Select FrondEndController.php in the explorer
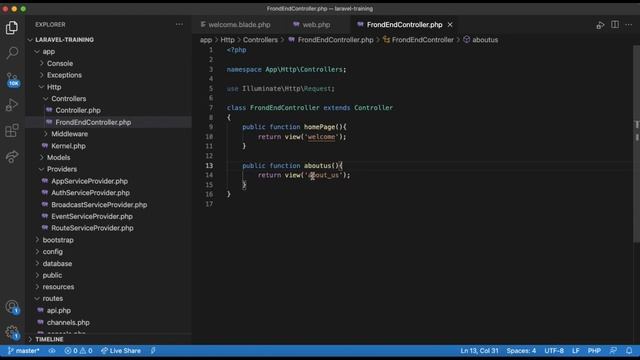The height and width of the screenshot is (360, 640). 93,122
